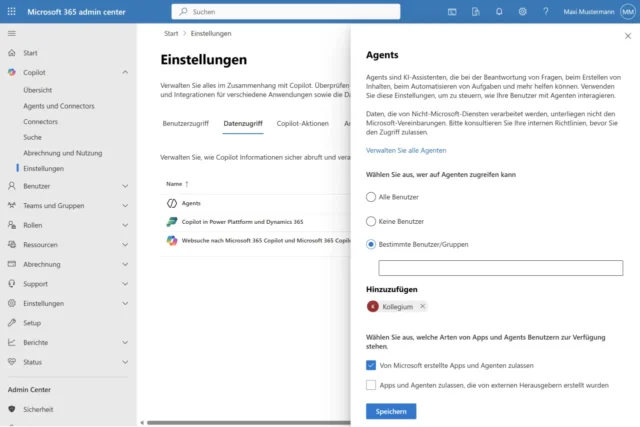This screenshot has width=640, height=427.
Task: Open the app launcher waffle icon
Action: coord(11,11)
